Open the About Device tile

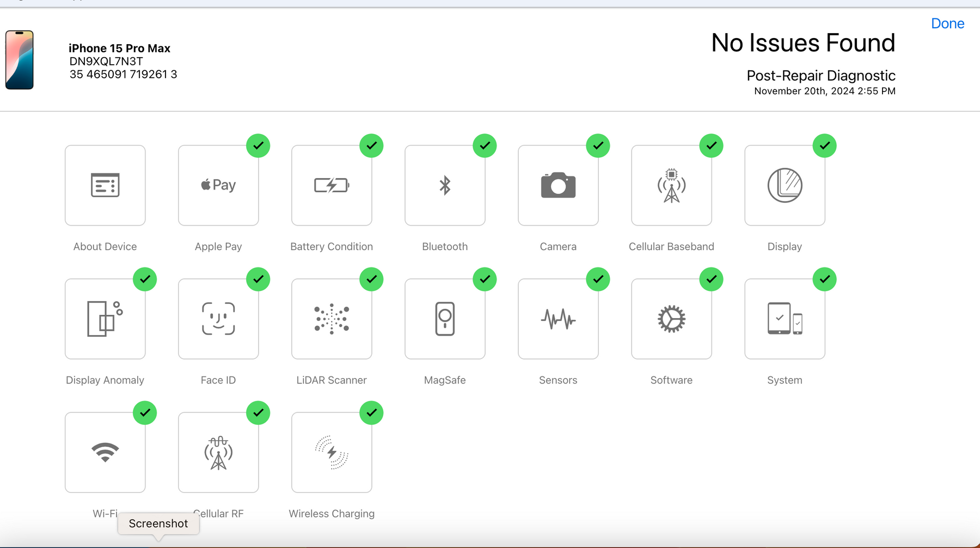[105, 185]
